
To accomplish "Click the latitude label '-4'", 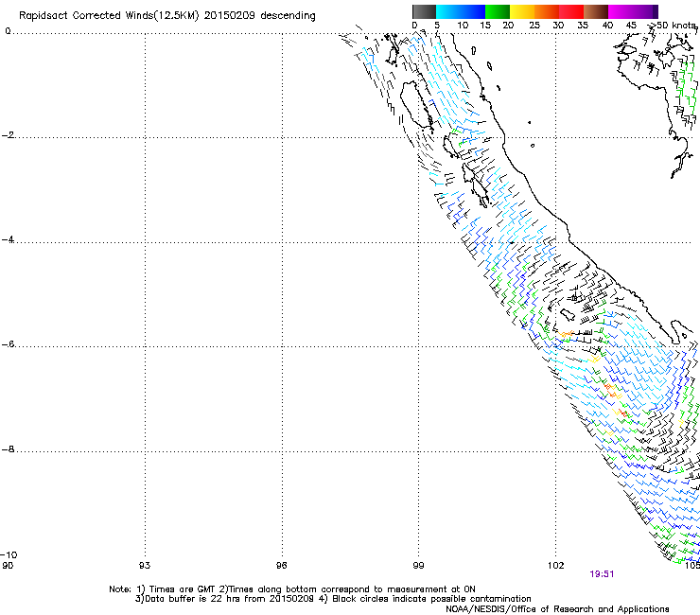I will (8, 239).
